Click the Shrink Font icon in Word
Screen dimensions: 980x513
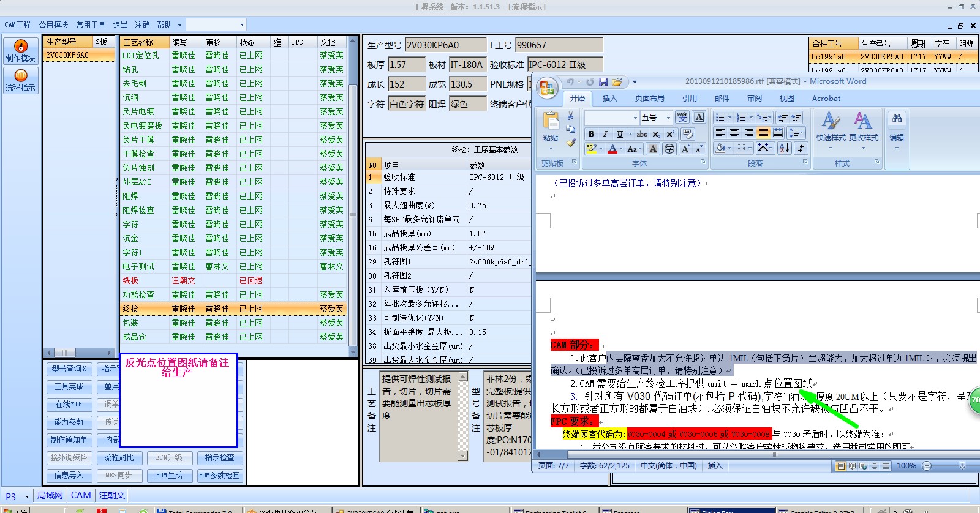(699, 149)
